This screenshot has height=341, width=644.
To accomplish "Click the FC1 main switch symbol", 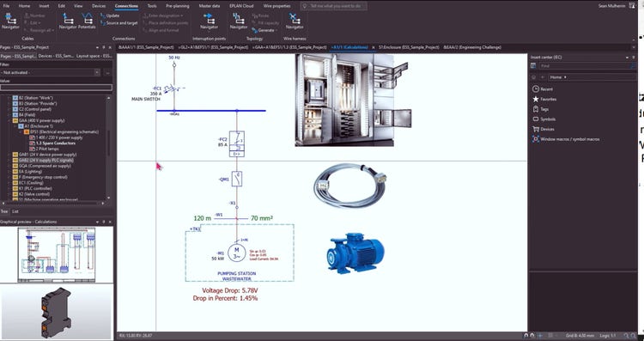I will [x=174, y=88].
